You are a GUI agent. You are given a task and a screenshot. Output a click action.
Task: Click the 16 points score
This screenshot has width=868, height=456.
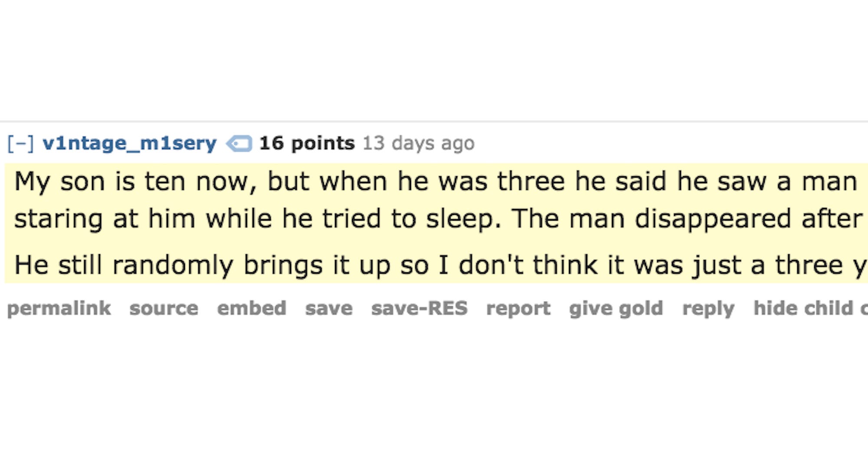307,143
